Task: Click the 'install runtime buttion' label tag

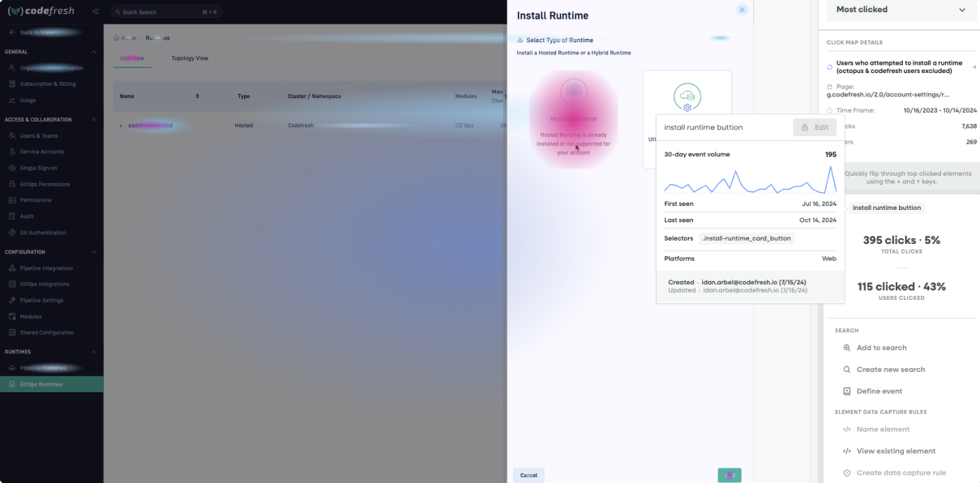Action: pyautogui.click(x=887, y=207)
